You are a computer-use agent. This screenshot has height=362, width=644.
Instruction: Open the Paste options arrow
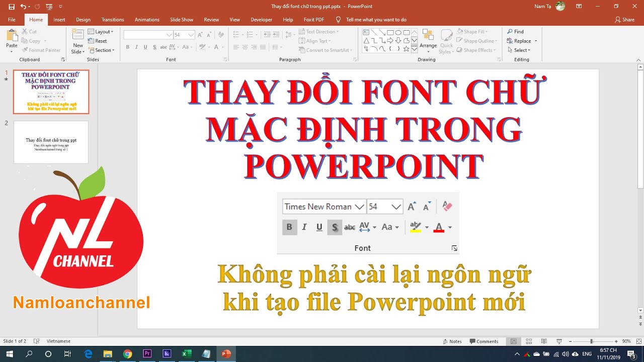pos(12,51)
